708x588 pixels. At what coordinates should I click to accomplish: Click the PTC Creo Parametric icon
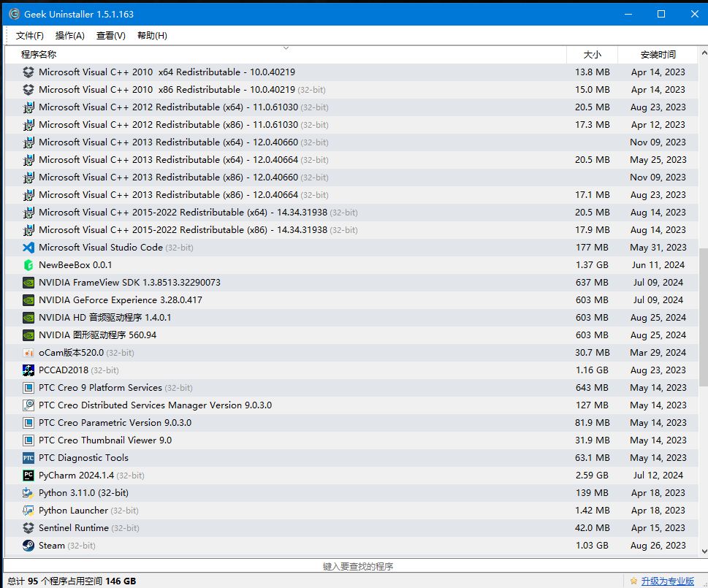28,423
